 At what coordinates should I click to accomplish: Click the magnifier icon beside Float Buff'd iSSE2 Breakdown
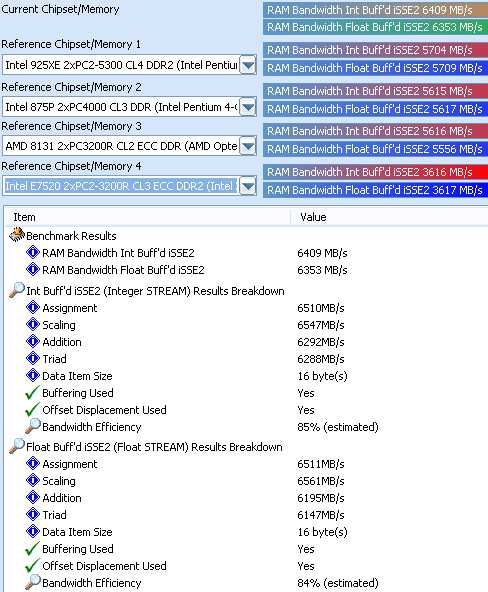17,446
